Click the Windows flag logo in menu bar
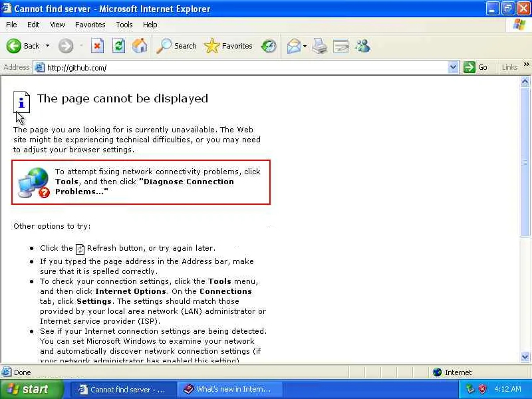 point(519,25)
